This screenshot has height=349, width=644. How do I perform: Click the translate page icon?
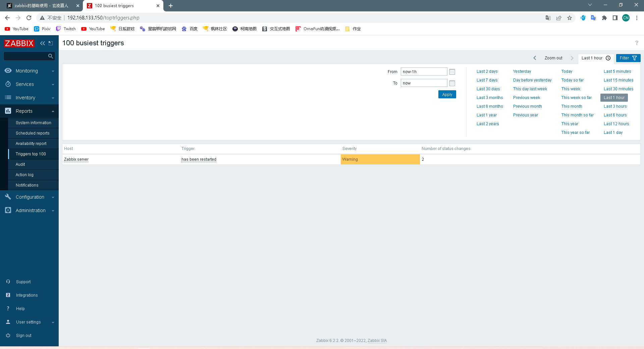(x=548, y=18)
